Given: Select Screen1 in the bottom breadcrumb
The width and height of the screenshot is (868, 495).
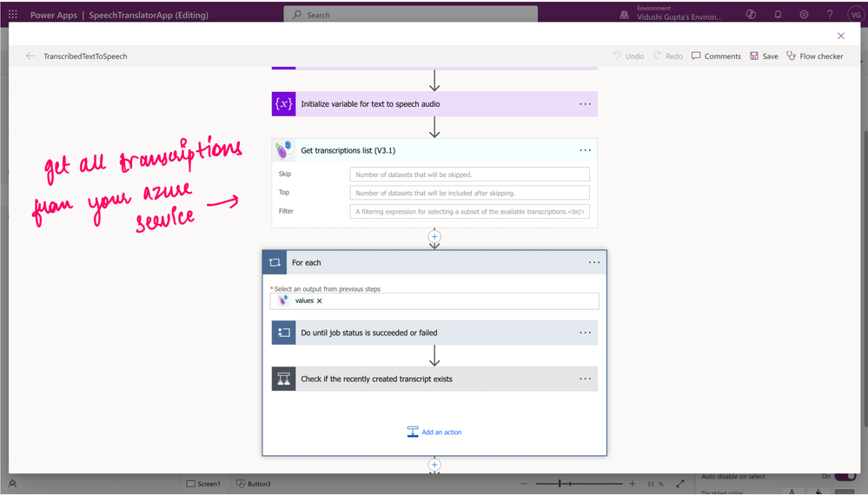Looking at the screenshot, I should (x=203, y=484).
